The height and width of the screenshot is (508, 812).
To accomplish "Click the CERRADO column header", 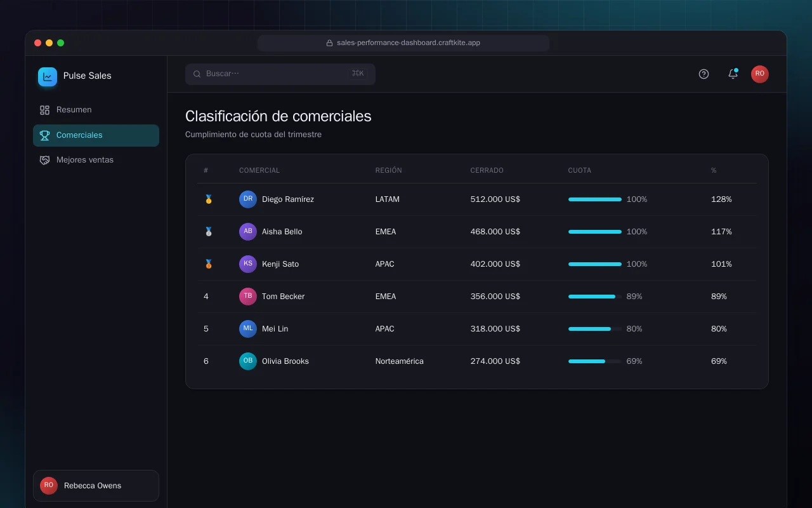I will (487, 171).
